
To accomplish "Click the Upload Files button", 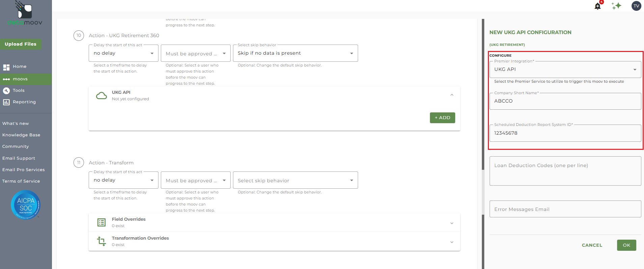I will click(x=21, y=44).
